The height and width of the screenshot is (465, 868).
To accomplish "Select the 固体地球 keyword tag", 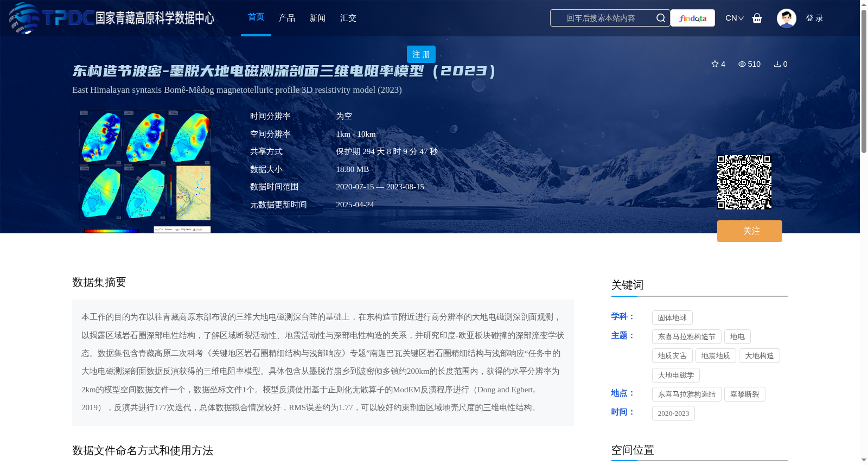I will pyautogui.click(x=672, y=318).
